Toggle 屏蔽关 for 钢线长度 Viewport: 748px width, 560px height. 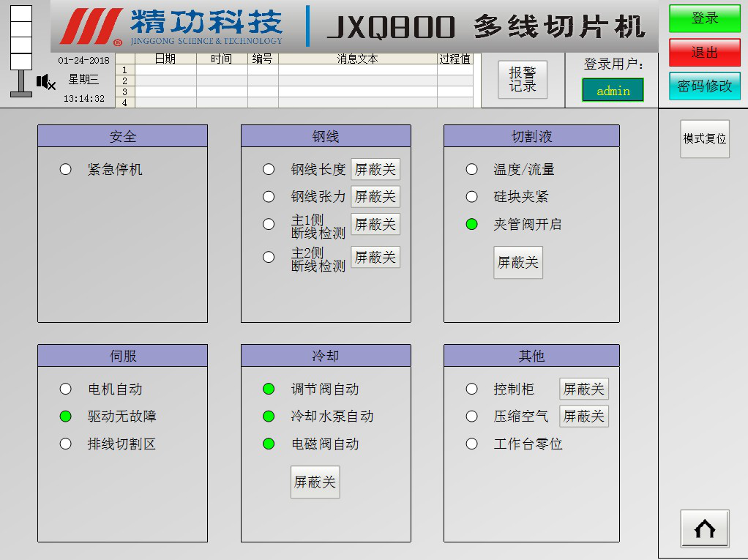click(x=375, y=169)
